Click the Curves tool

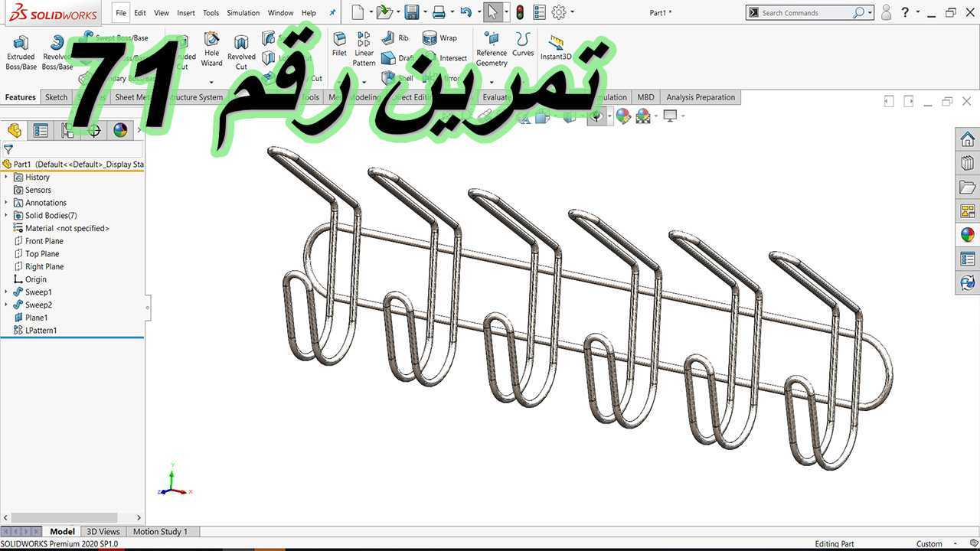tap(523, 45)
